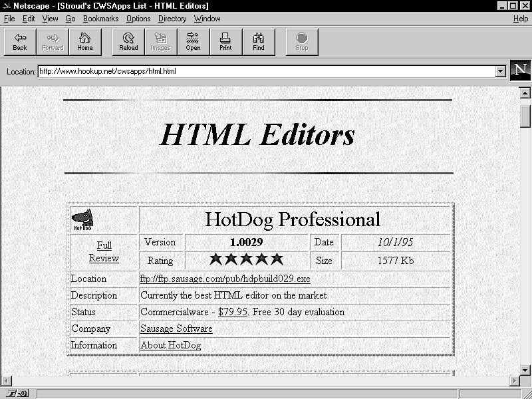Reload the current page
The width and height of the screenshot is (532, 399).
tap(128, 42)
